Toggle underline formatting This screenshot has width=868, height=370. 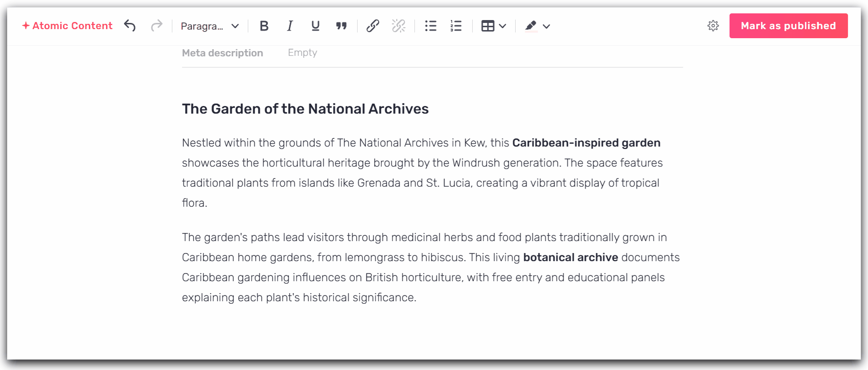pyautogui.click(x=315, y=26)
